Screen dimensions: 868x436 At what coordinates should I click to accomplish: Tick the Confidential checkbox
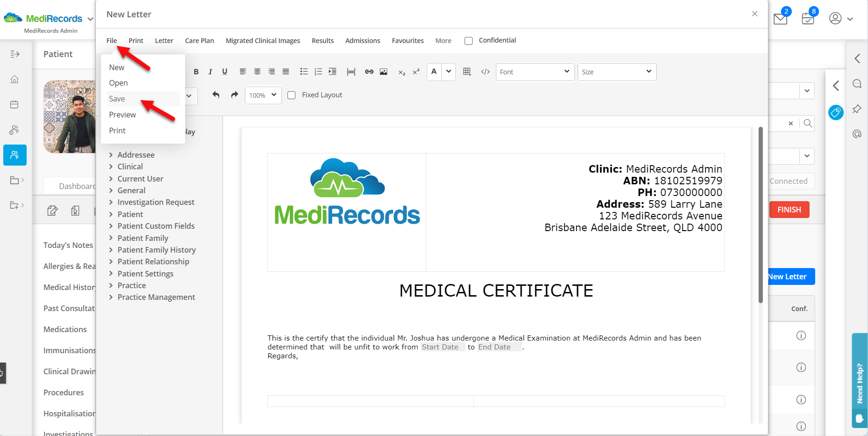(468, 41)
